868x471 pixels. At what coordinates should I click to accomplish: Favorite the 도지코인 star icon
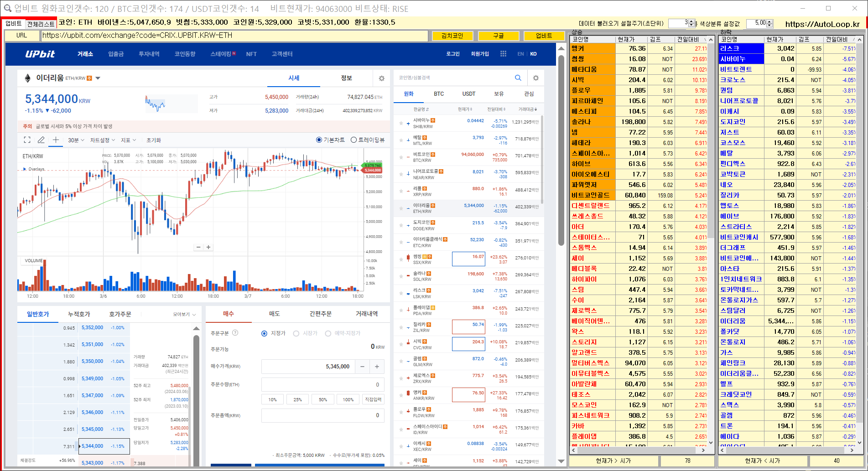pos(401,225)
